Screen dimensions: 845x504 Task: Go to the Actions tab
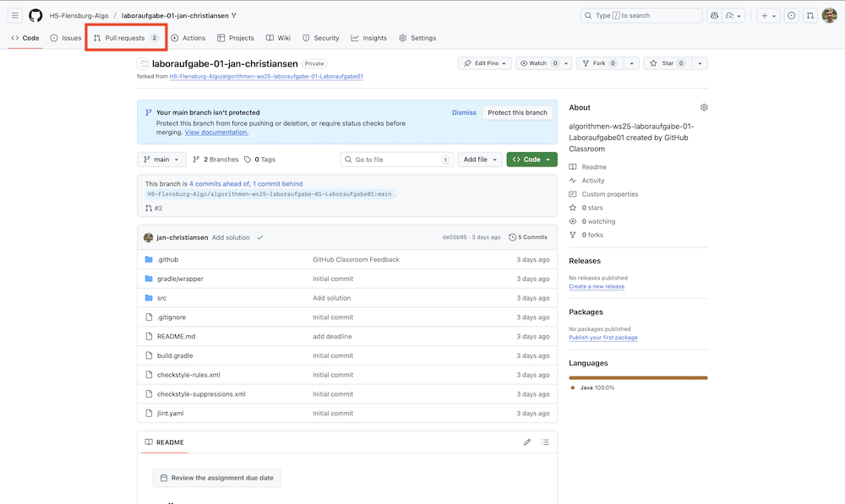188,38
